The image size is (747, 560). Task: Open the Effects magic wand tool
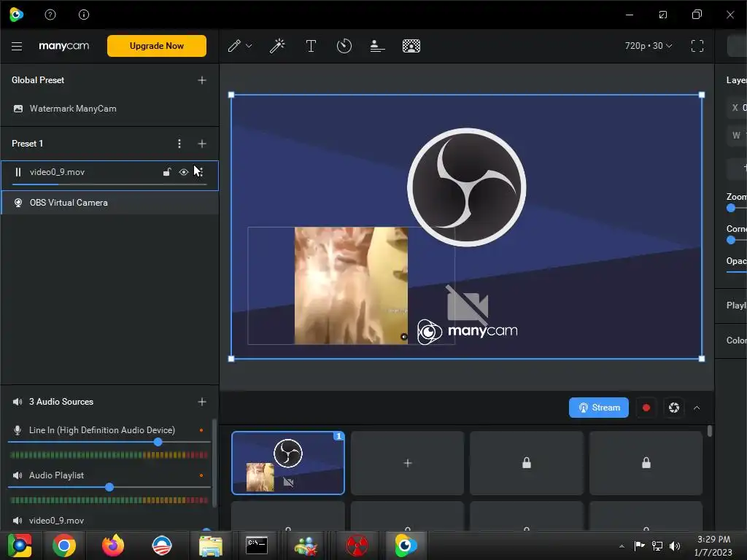pos(276,46)
